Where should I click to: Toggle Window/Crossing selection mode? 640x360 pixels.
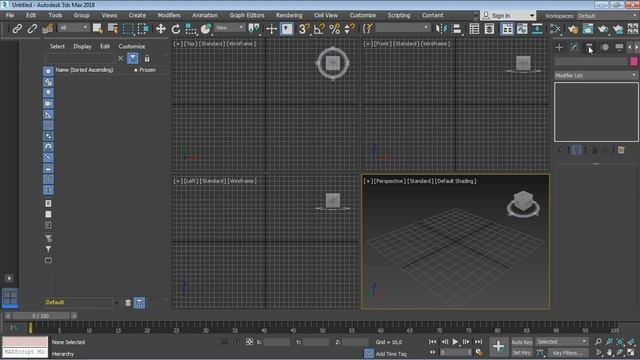[143, 29]
